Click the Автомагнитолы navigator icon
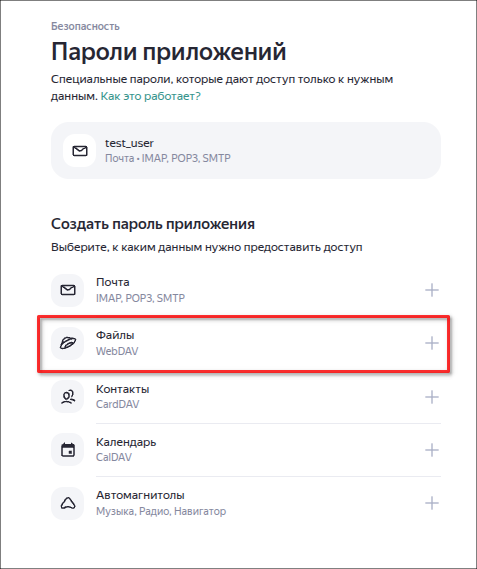477x569 pixels. point(68,503)
